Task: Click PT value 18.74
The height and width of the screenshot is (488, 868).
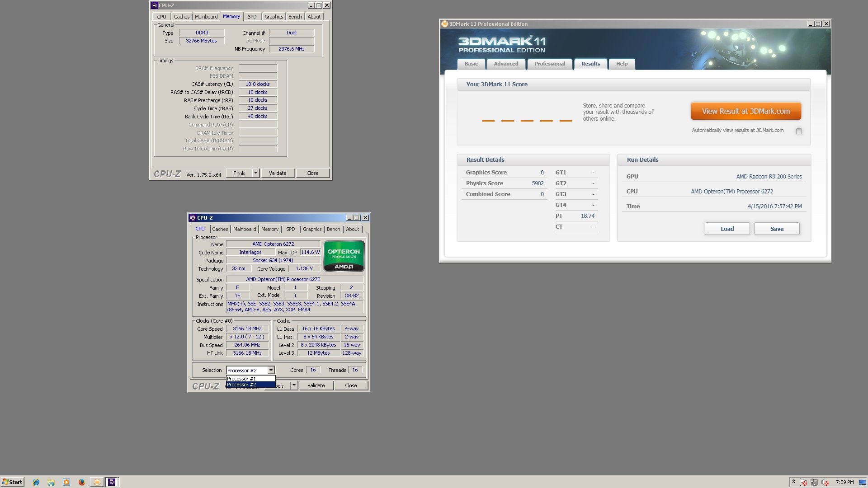Action: [x=587, y=216]
